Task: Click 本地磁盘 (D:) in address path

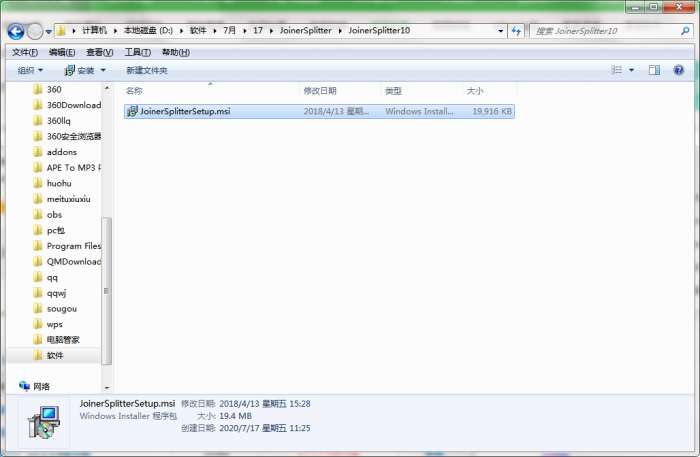Action: [x=148, y=30]
